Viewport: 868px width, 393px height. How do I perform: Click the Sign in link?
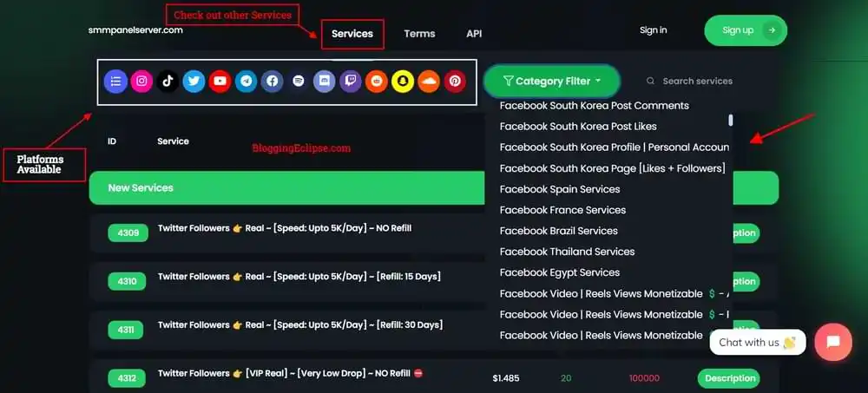click(x=654, y=30)
